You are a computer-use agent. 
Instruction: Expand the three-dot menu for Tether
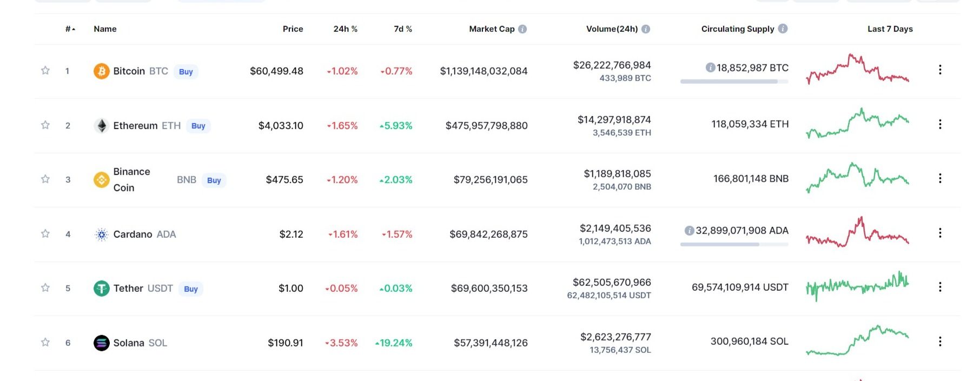point(940,287)
